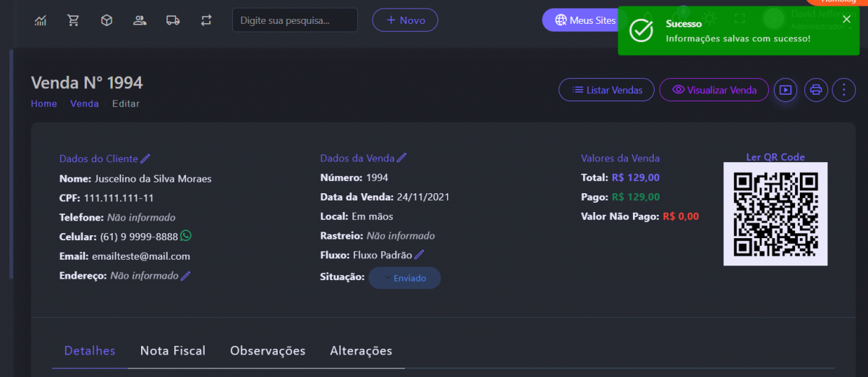Click the search input field
Screen dimensions: 868x377
(294, 20)
